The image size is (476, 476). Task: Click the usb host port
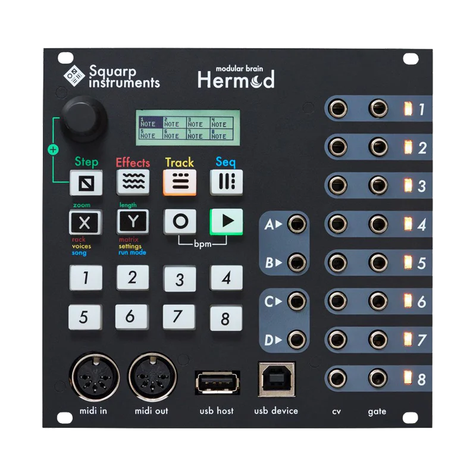tap(217, 382)
